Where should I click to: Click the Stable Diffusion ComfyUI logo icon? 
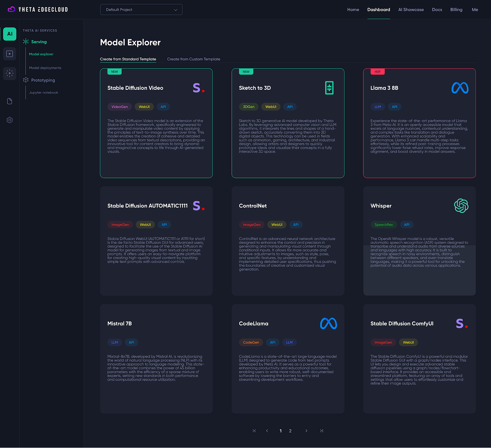(x=462, y=323)
